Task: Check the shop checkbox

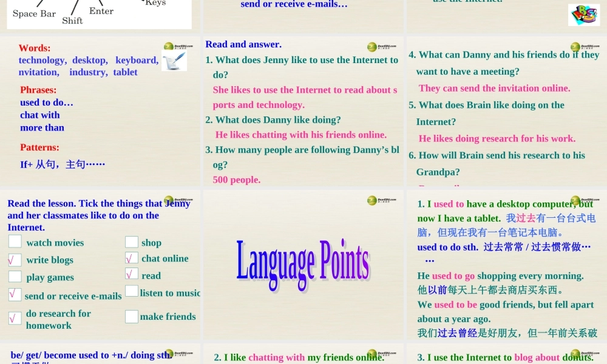Action: pyautogui.click(x=131, y=241)
